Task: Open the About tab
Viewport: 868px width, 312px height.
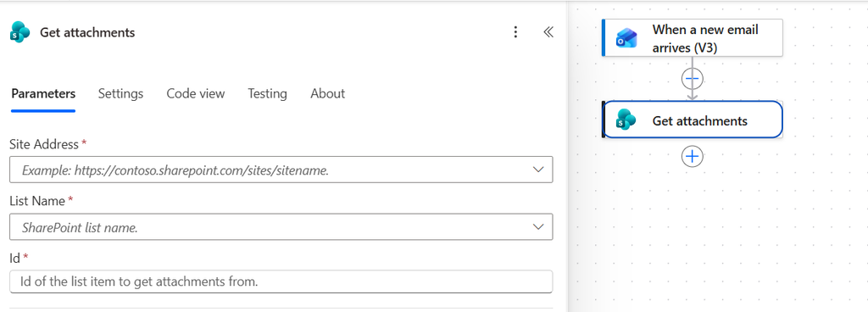Action: coord(328,93)
